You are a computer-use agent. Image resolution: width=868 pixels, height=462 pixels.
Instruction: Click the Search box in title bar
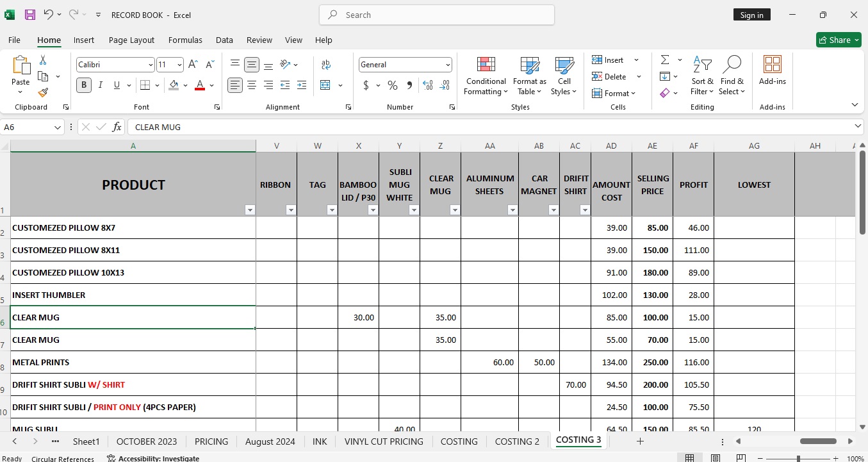click(437, 15)
